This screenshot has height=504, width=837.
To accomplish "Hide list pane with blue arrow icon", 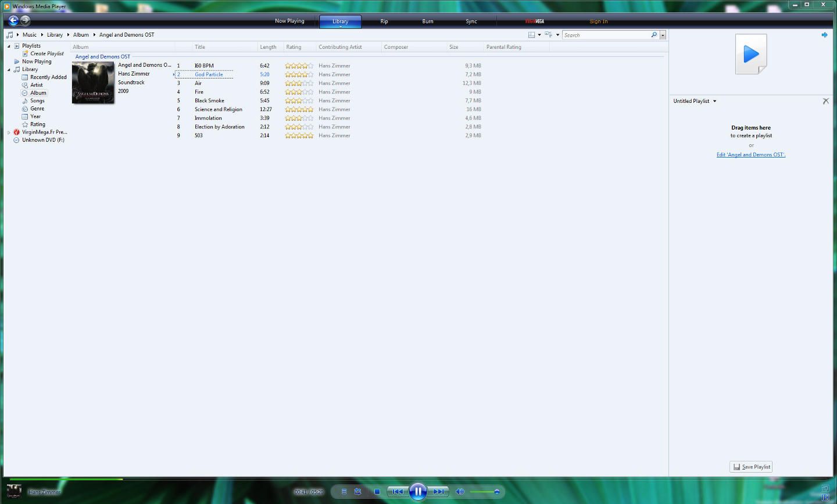I will [x=824, y=35].
